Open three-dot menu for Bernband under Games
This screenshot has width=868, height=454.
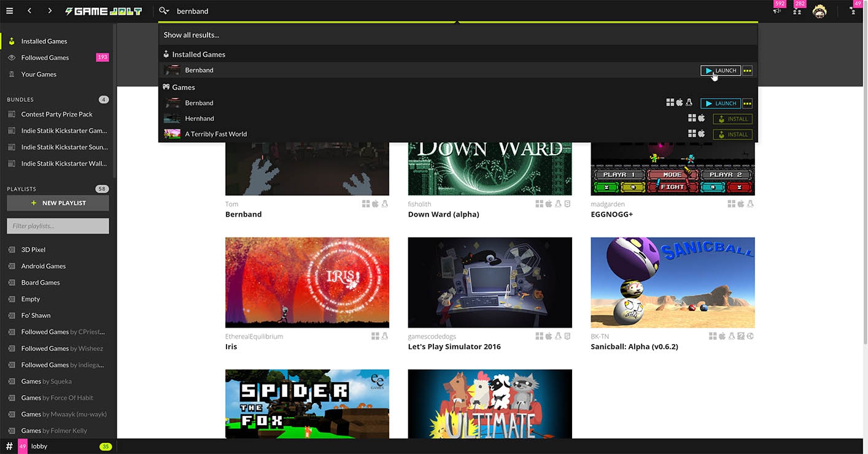point(747,104)
